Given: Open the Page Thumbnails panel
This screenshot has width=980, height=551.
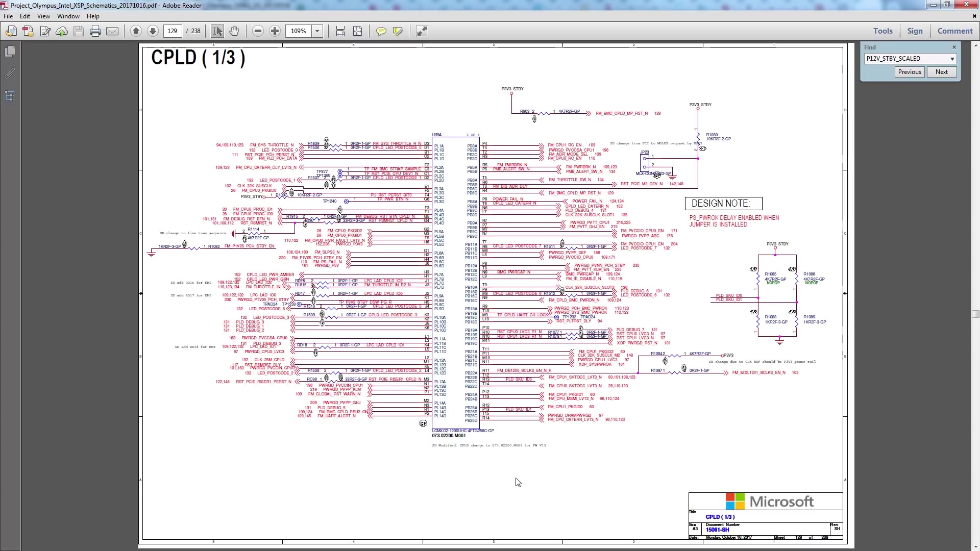Looking at the screenshot, I should coord(11,51).
